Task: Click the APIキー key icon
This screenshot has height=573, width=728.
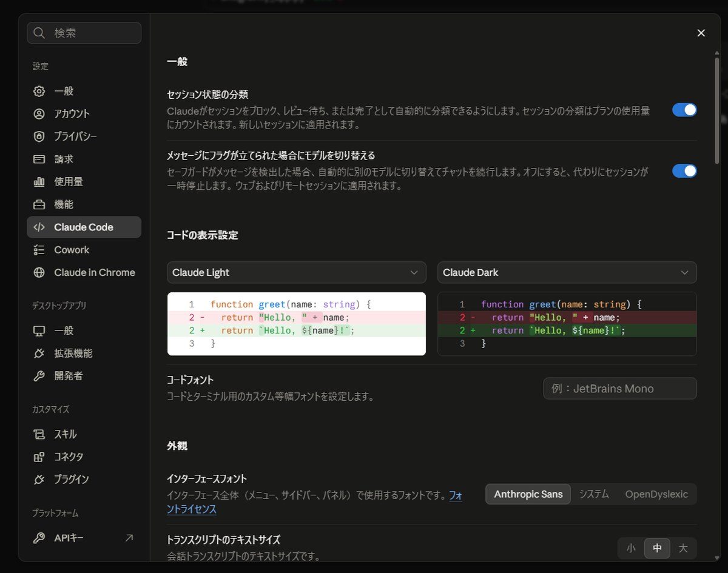Action: [x=39, y=538]
